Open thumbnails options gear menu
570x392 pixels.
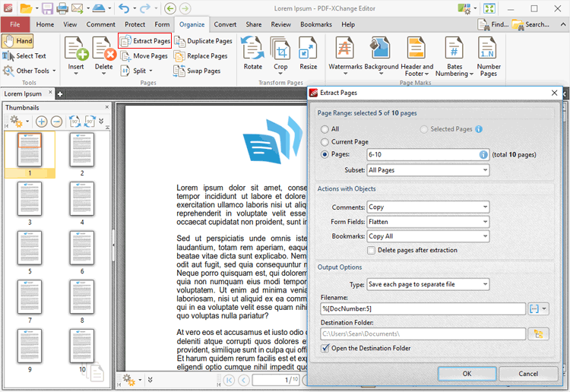coord(19,122)
